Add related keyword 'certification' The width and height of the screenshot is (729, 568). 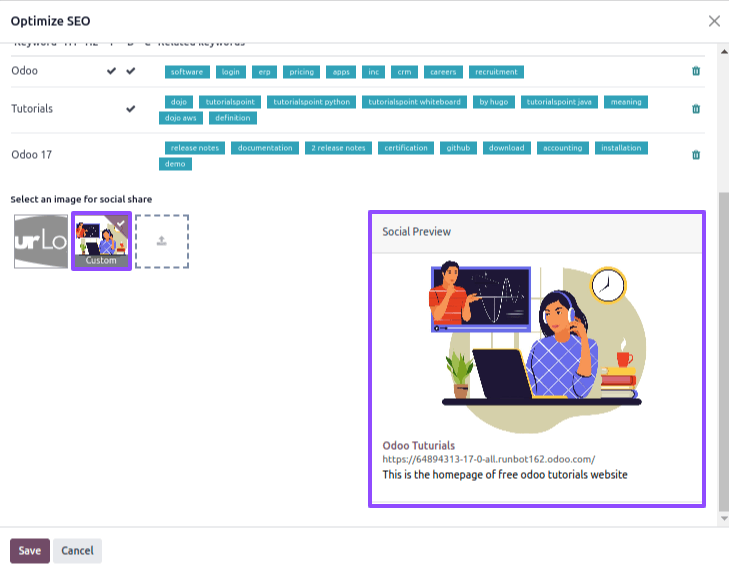point(406,148)
